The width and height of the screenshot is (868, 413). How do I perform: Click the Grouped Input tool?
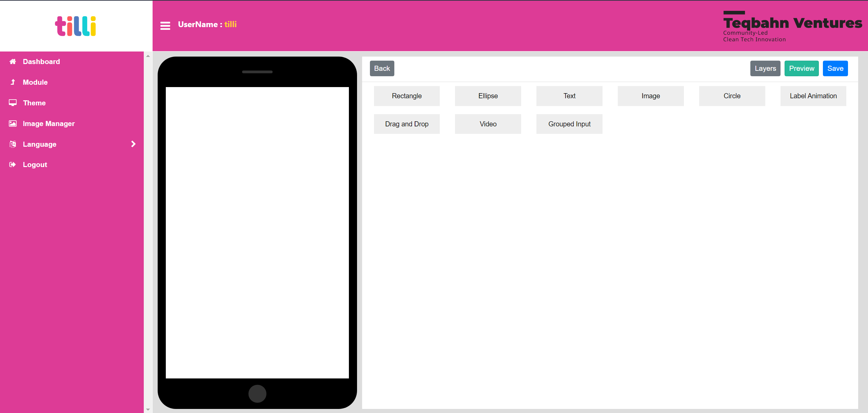tap(569, 123)
